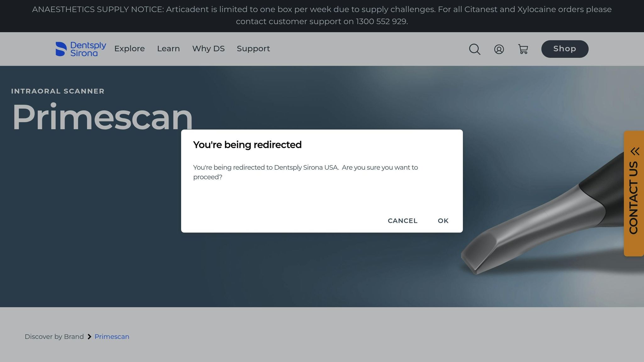Open the search magnifier icon
This screenshot has height=362, width=644.
475,49
